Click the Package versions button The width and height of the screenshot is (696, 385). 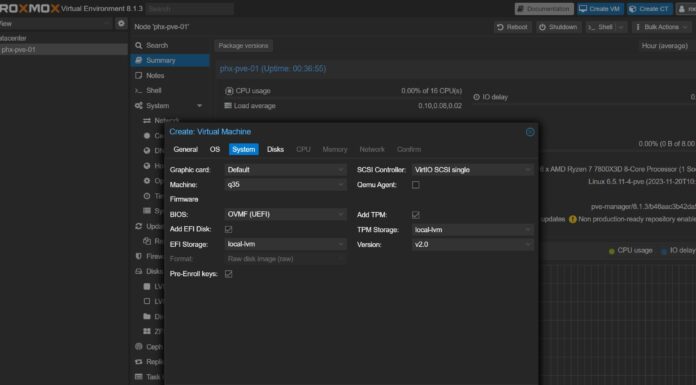243,46
